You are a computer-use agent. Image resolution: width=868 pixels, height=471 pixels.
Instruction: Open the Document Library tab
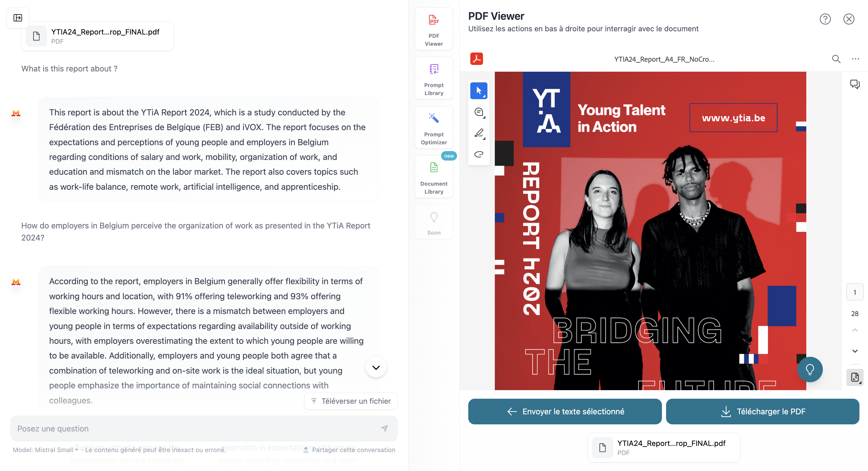coord(434,177)
